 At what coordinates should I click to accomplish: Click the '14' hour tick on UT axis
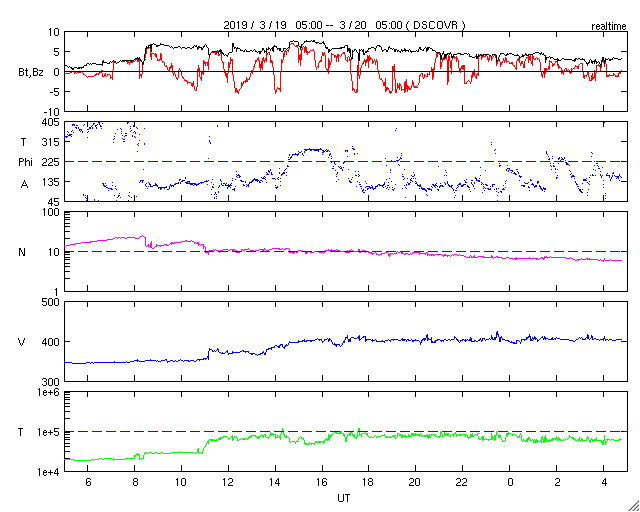[275, 483]
